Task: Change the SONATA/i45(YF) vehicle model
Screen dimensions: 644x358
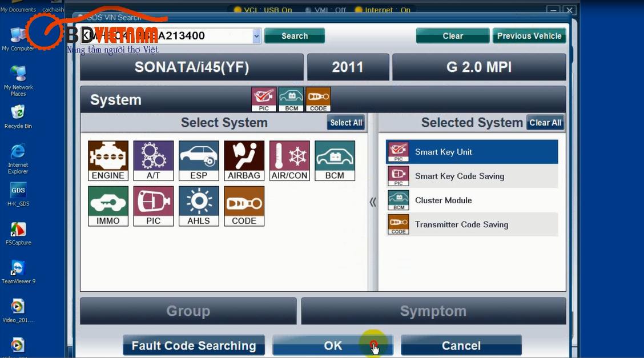Action: coord(192,67)
